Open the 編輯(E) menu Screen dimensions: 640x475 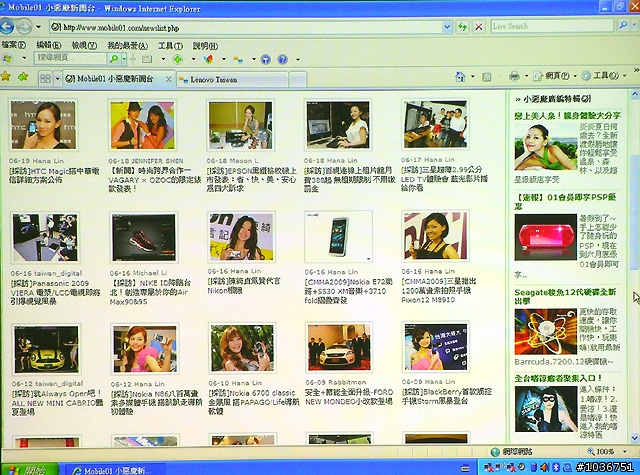point(49,45)
